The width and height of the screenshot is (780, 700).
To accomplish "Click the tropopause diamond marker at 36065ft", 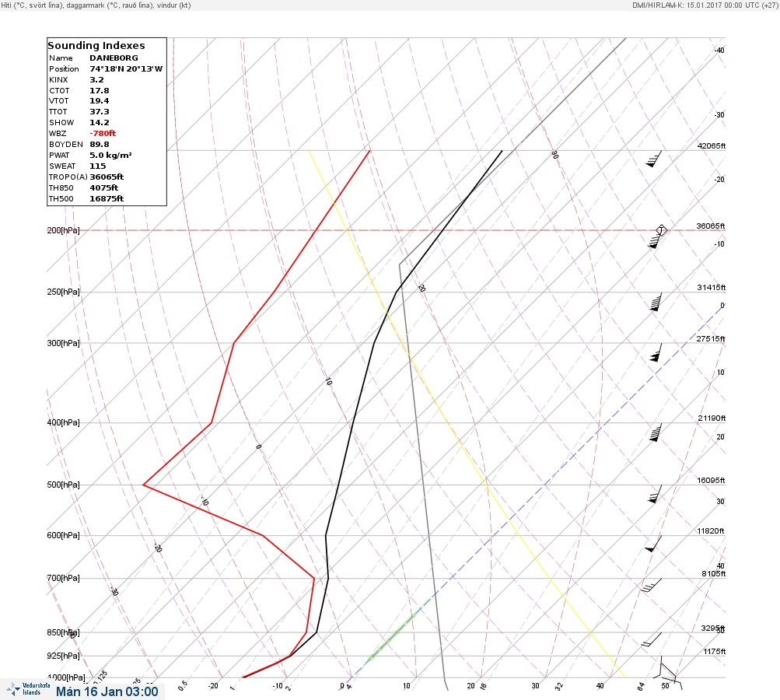I will click(661, 230).
